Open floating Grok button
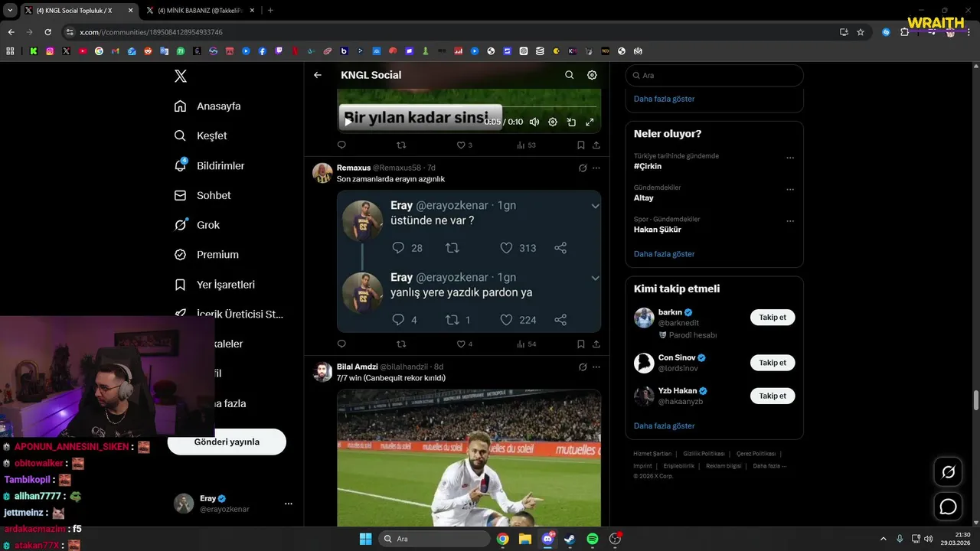 [949, 472]
